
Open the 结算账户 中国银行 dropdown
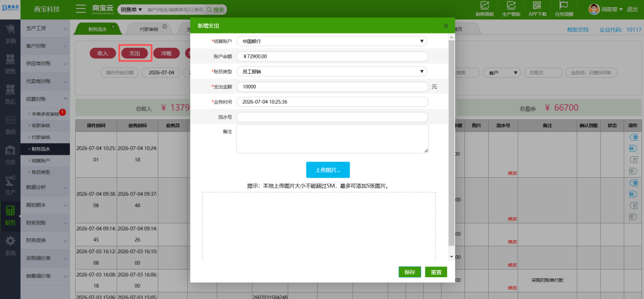pos(332,41)
